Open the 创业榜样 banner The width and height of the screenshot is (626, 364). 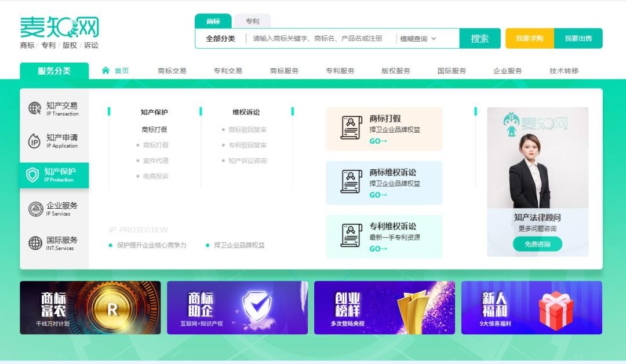coord(384,308)
